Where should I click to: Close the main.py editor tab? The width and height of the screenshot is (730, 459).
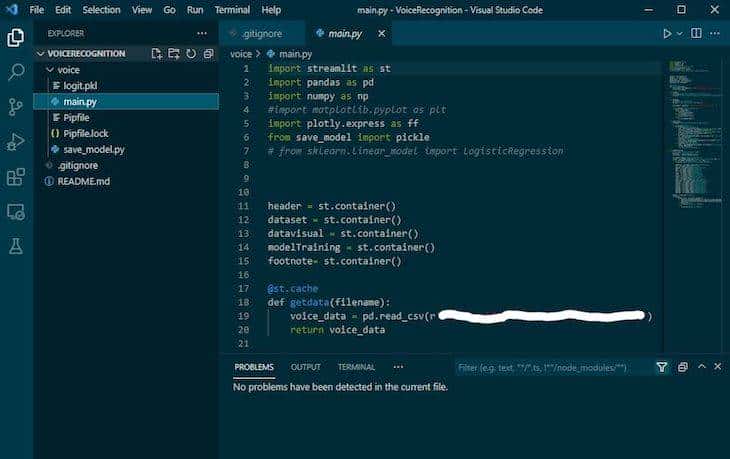[x=381, y=34]
